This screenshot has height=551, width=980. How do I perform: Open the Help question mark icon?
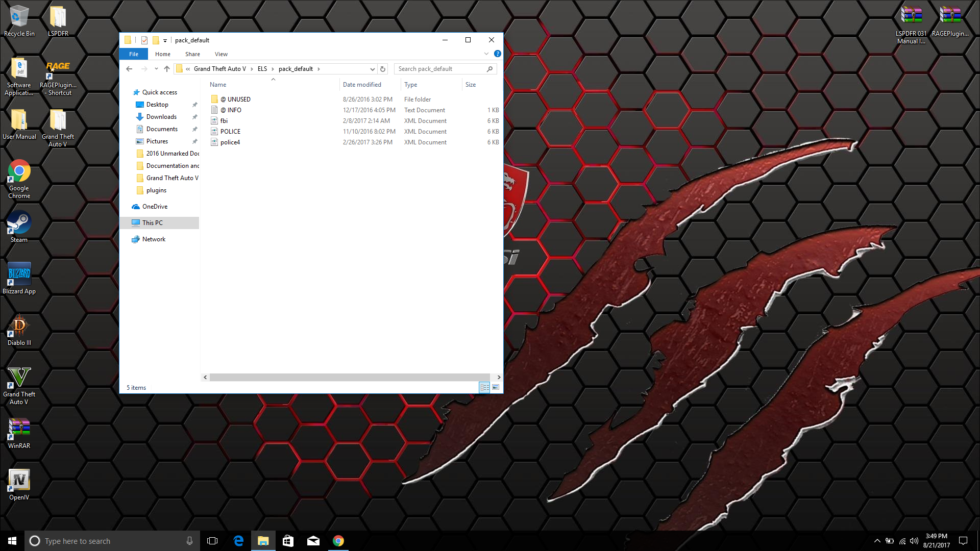tap(497, 54)
